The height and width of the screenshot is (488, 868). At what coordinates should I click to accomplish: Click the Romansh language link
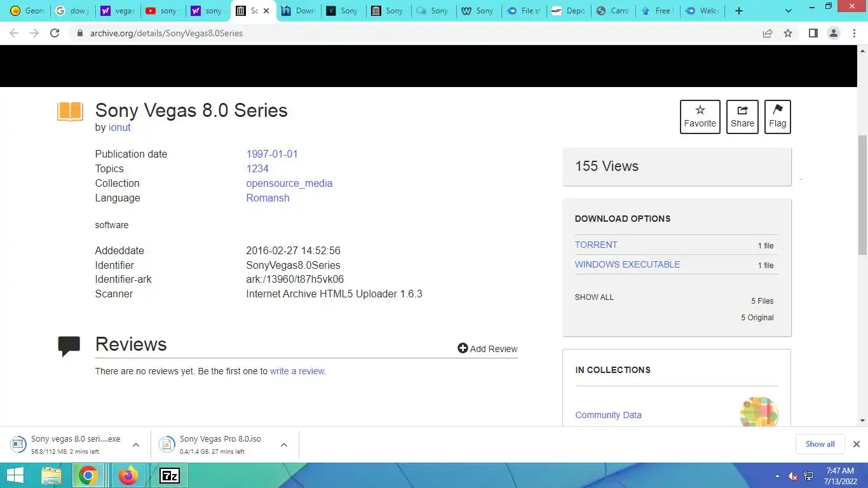[268, 198]
